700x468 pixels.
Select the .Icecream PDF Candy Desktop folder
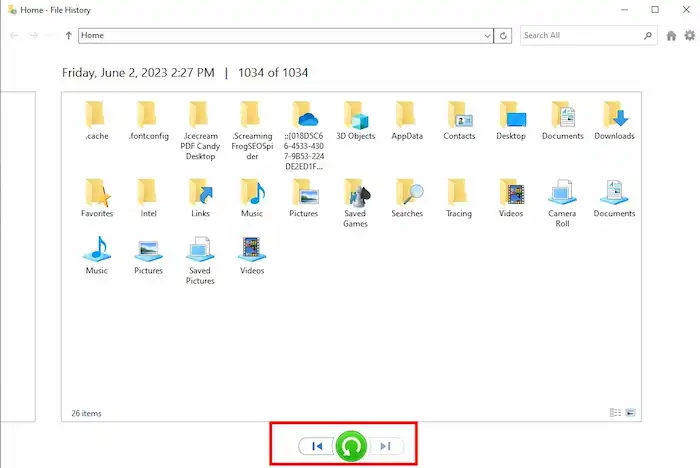tap(200, 130)
